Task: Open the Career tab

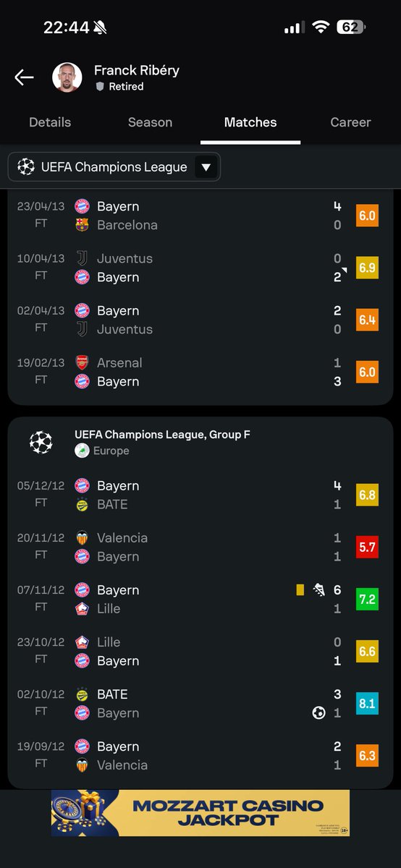Action: click(350, 122)
